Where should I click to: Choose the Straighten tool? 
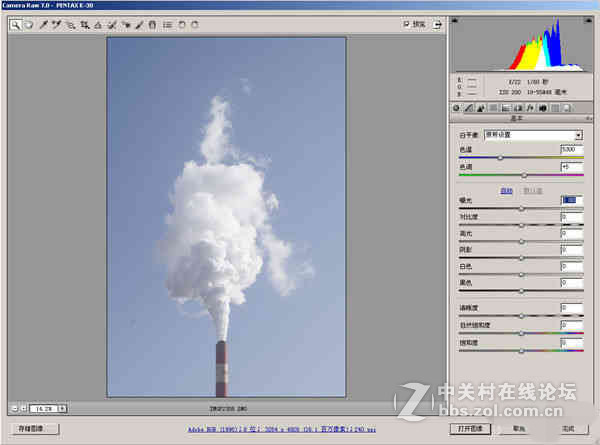(98, 24)
